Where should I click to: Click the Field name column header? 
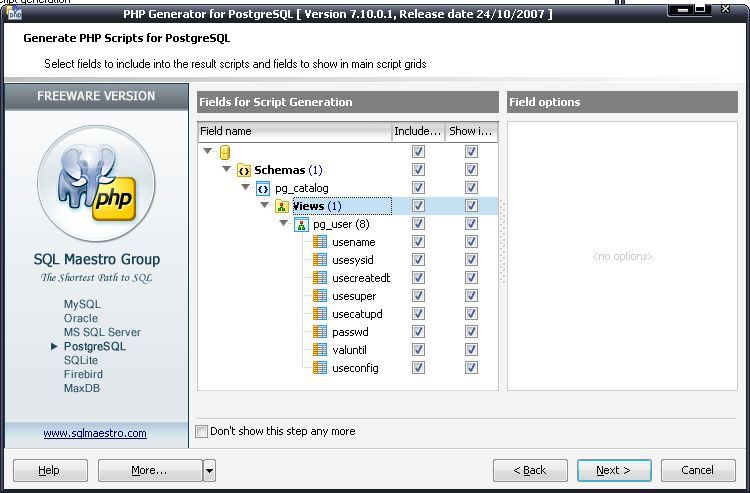[x=294, y=131]
